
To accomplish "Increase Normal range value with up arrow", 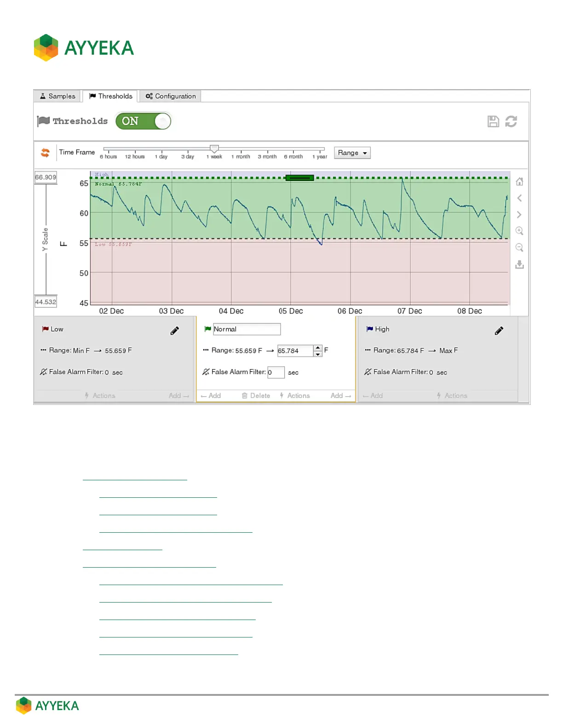I will pyautogui.click(x=318, y=348).
